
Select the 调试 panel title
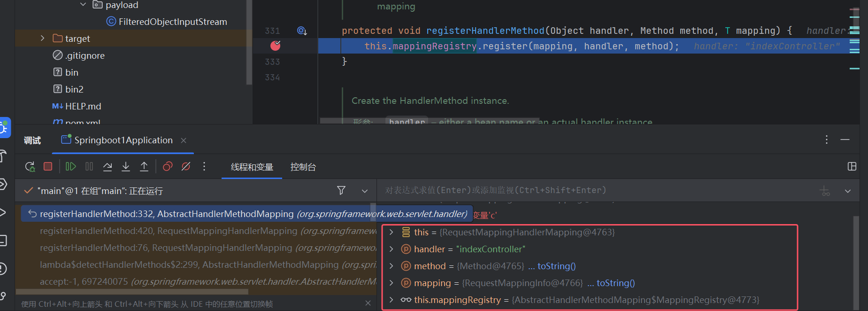point(32,140)
